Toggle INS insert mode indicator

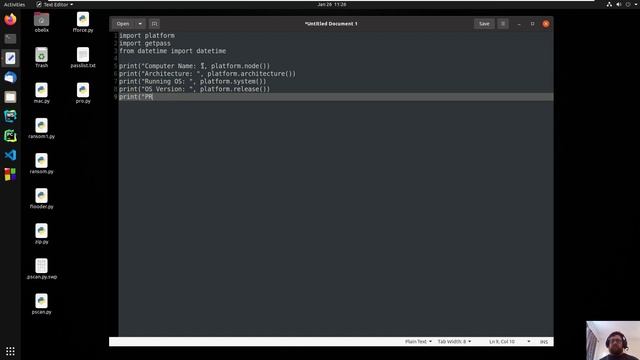[544, 342]
